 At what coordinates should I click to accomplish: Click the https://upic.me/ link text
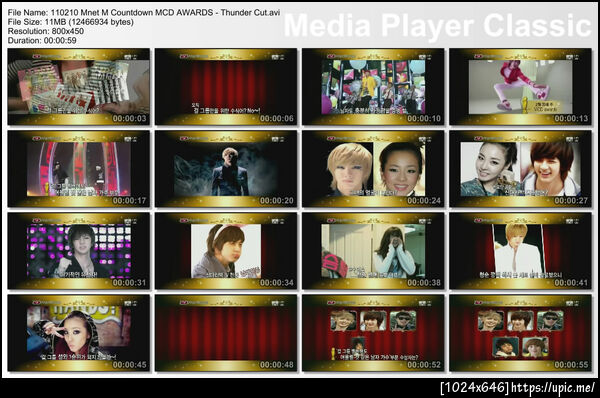[553, 388]
